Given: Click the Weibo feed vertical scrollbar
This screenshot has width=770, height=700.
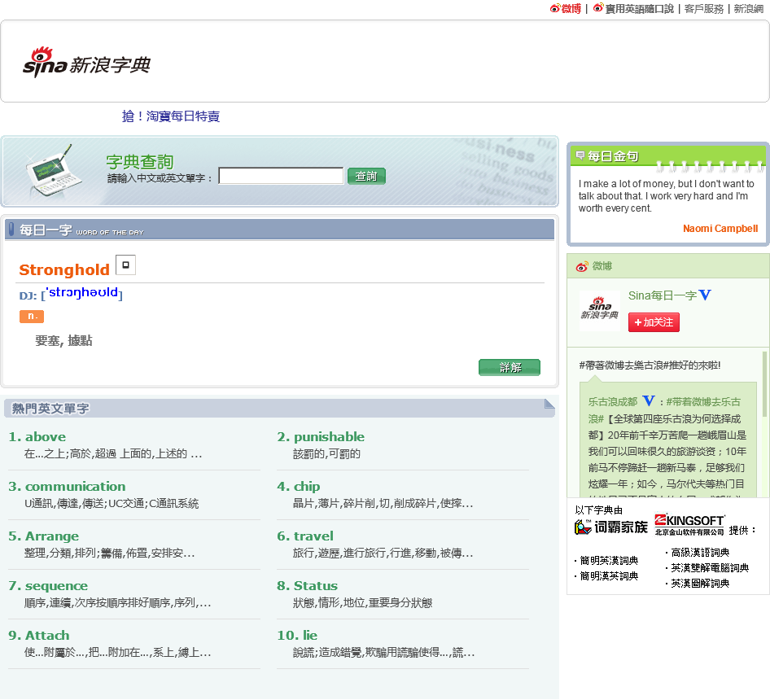Looking at the screenshot, I should [x=764, y=384].
